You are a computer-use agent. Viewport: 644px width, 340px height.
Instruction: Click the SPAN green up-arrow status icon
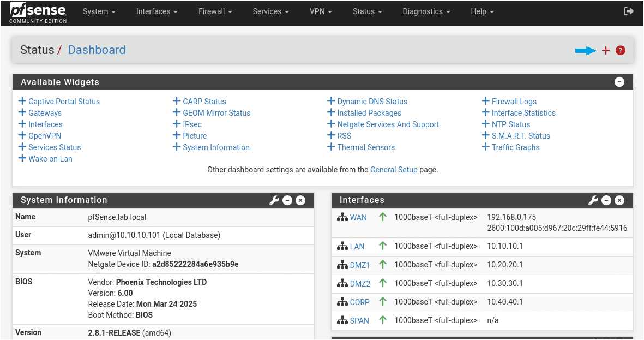coord(383,320)
